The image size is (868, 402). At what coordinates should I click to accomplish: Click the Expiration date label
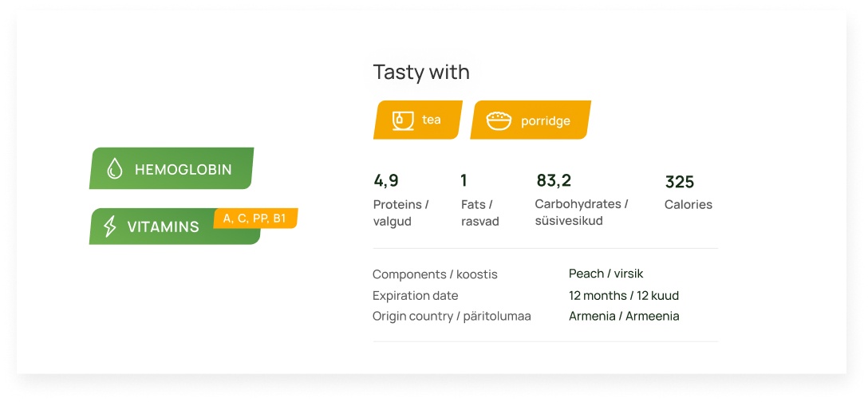[x=415, y=296]
